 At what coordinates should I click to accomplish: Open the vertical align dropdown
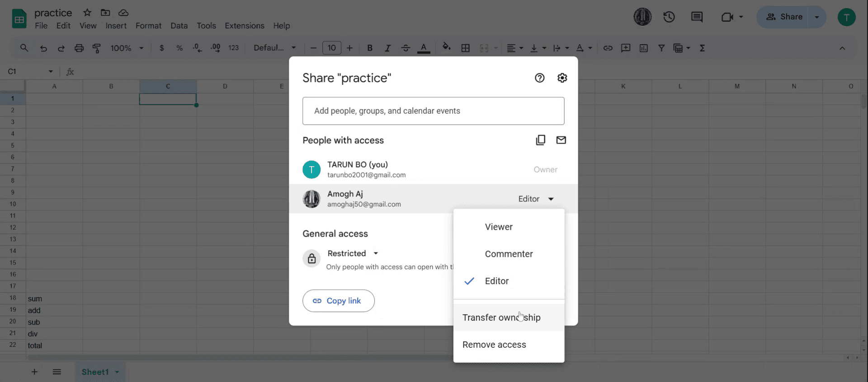(538, 48)
